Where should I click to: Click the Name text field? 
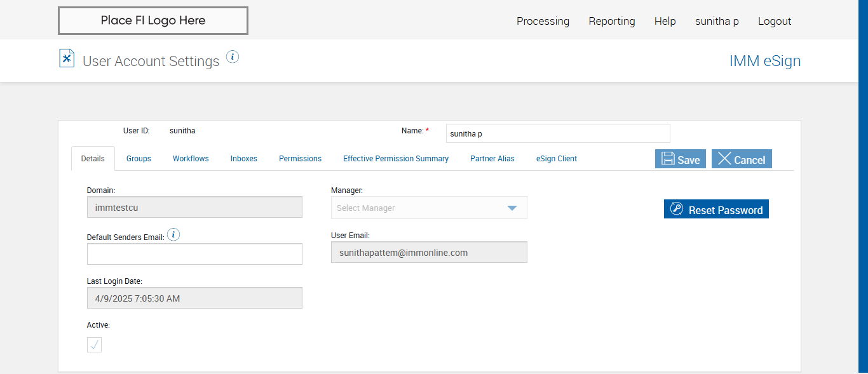tap(558, 133)
